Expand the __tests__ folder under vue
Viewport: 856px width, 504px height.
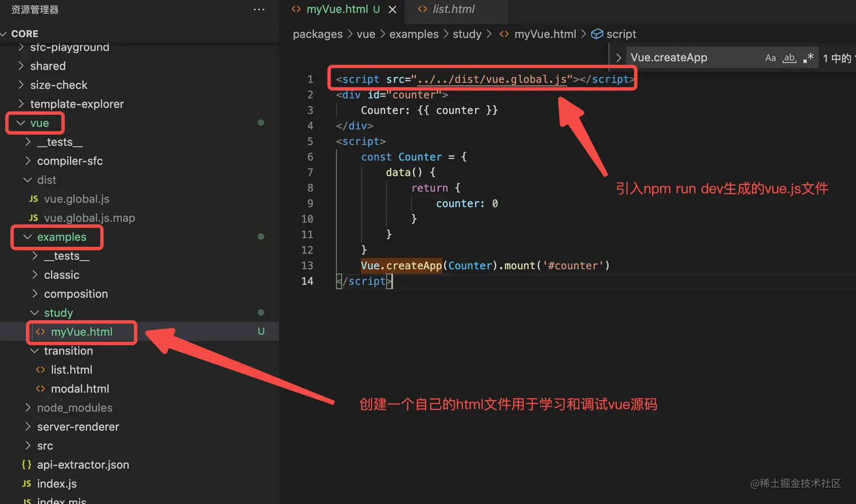pos(59,142)
